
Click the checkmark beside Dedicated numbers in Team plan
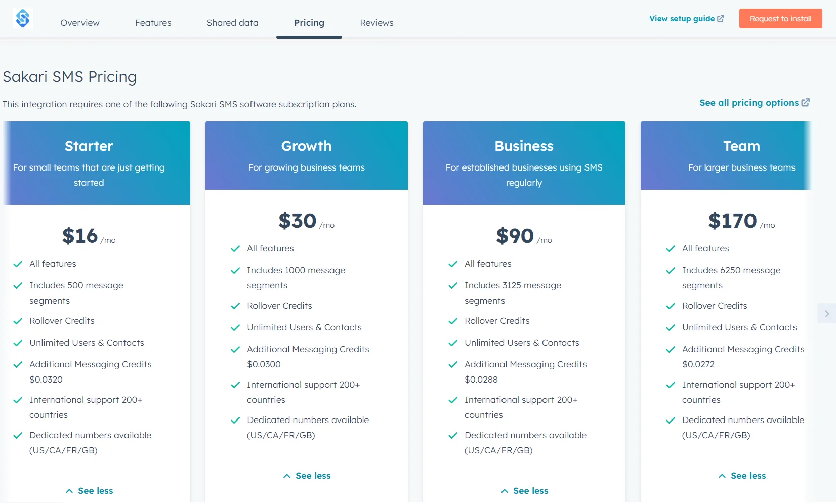pos(670,421)
